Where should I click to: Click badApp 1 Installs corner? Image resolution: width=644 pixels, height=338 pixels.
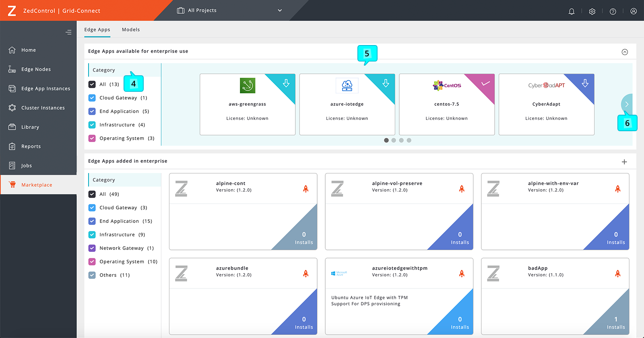(x=616, y=323)
